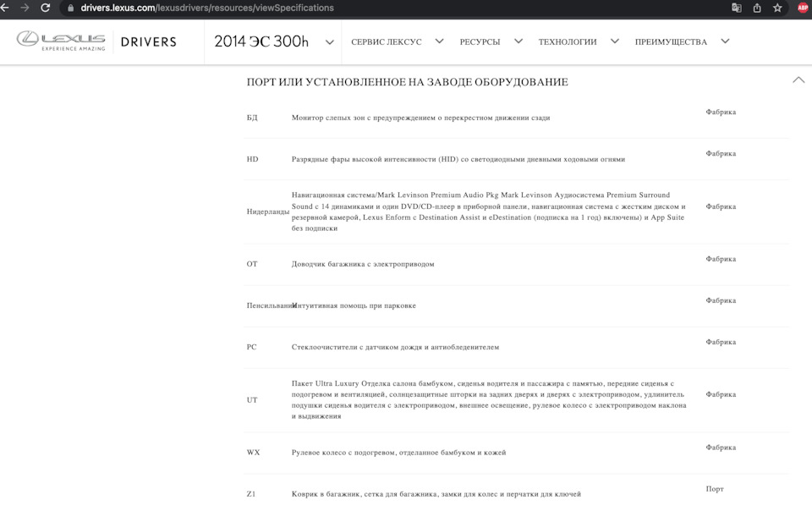Image resolution: width=812 pixels, height=522 pixels.
Task: Open the ТЕХНОЛОГИИ menu
Action: click(568, 42)
